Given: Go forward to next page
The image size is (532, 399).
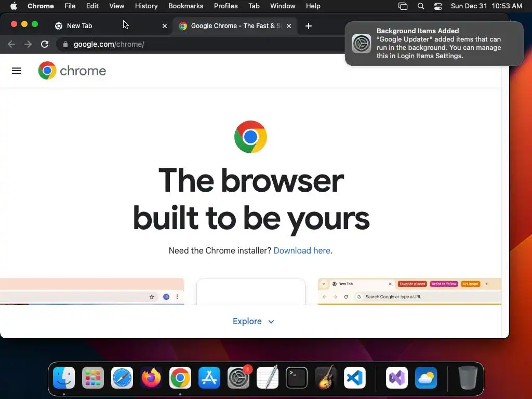Looking at the screenshot, I should pos(28,44).
